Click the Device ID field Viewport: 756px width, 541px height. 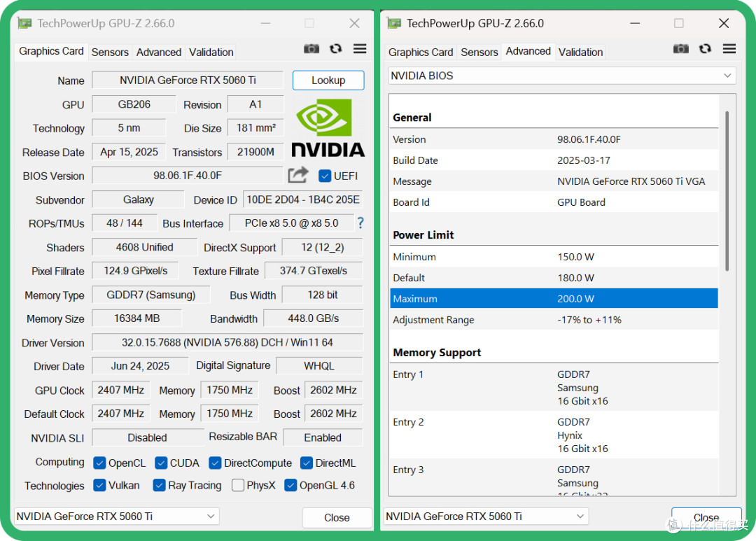click(x=303, y=199)
